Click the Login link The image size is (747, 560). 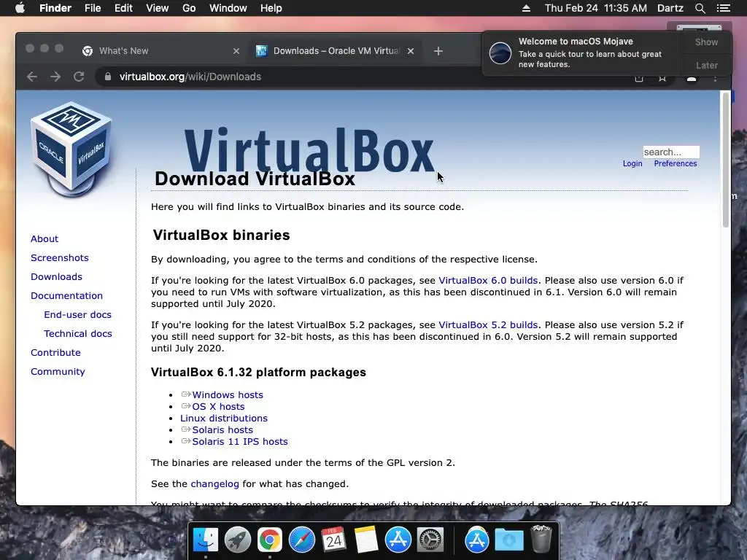[632, 163]
